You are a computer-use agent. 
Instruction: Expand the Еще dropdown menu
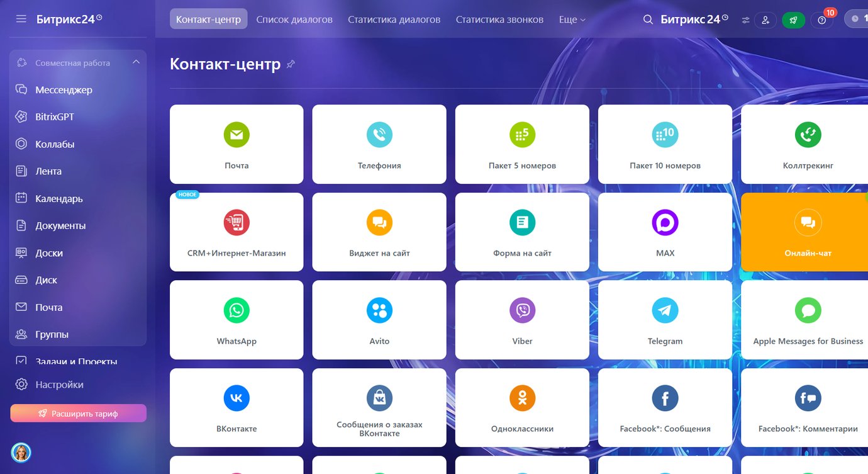pos(572,20)
